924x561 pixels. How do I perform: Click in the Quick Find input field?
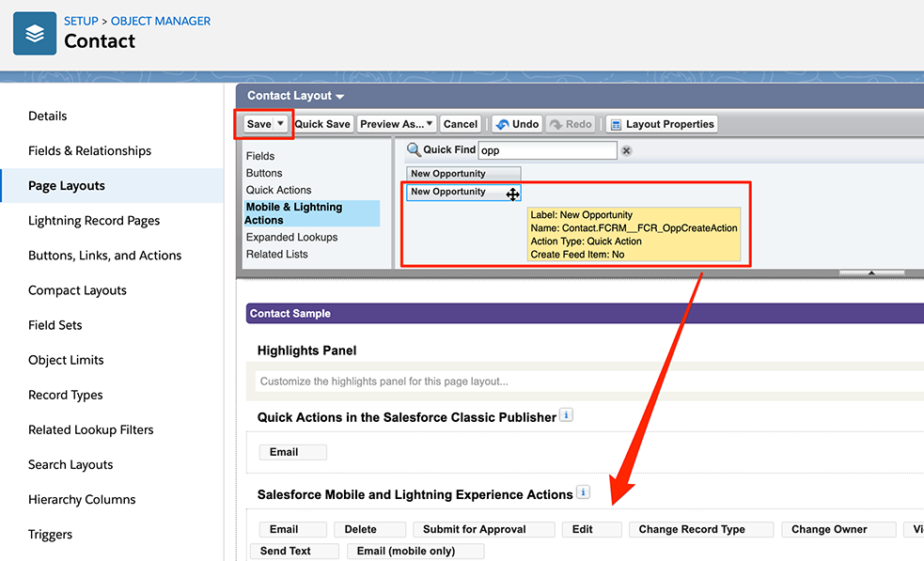click(547, 150)
